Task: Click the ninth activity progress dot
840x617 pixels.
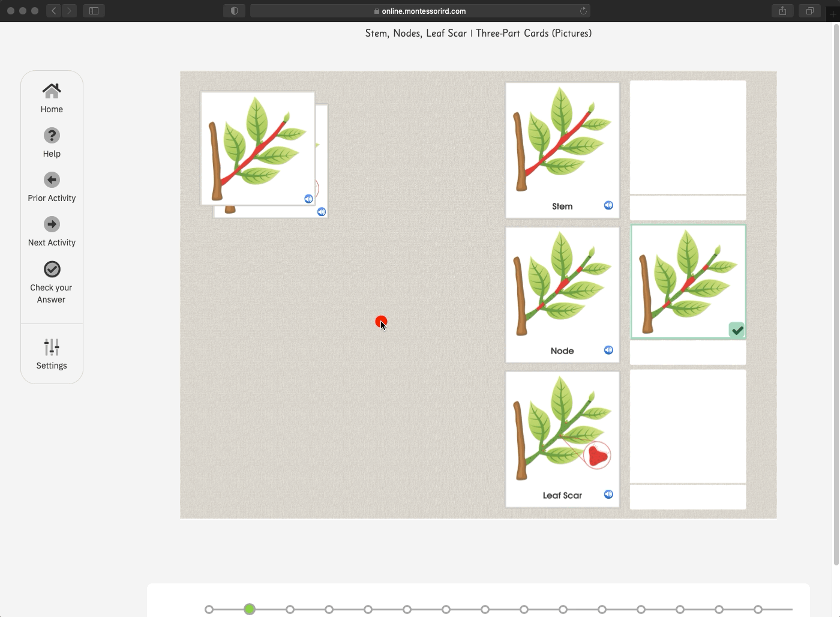Action: tap(524, 609)
